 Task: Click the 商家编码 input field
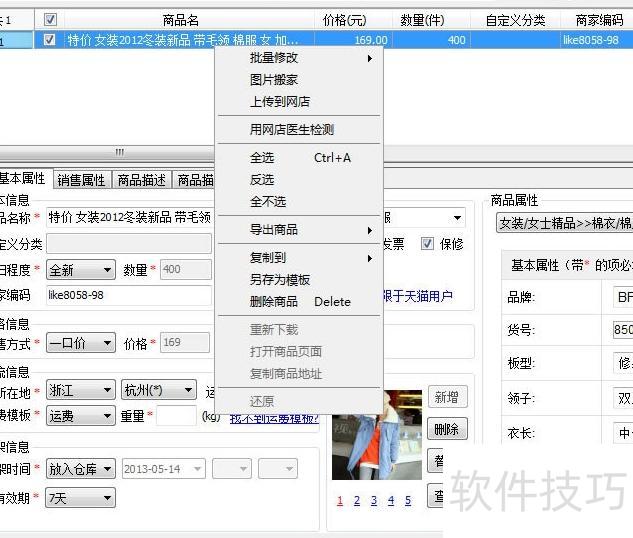click(x=128, y=295)
